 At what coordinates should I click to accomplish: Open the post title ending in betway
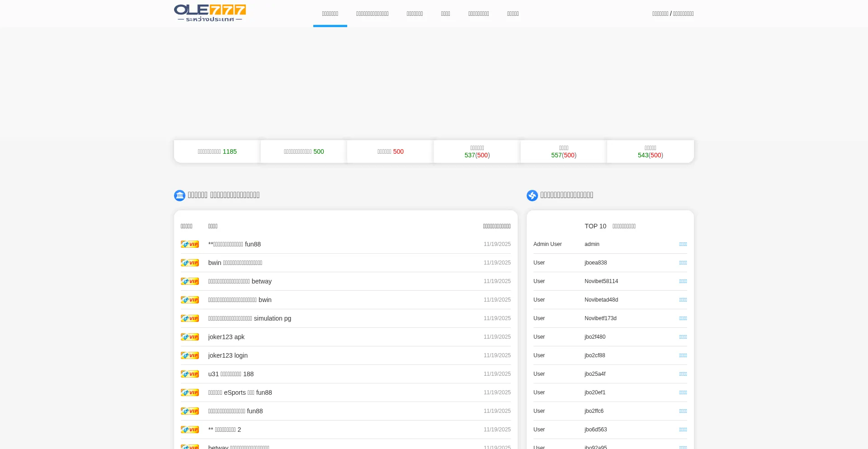pos(240,281)
